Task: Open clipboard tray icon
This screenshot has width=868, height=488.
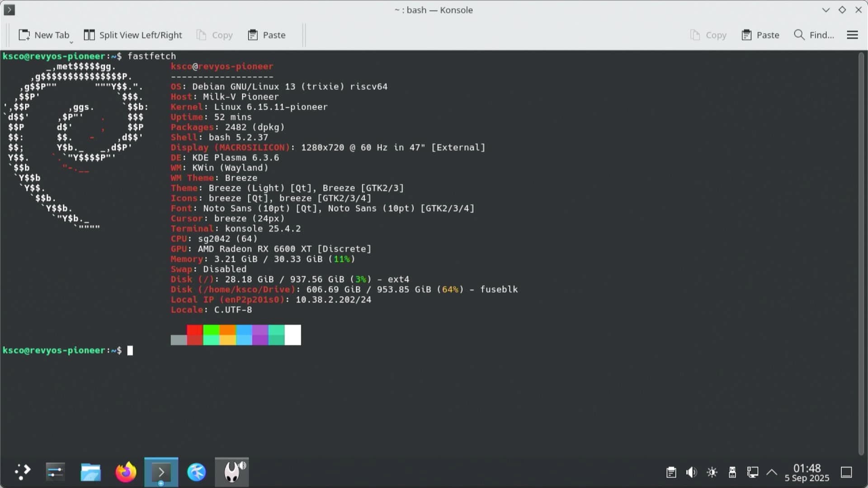Action: click(x=671, y=473)
